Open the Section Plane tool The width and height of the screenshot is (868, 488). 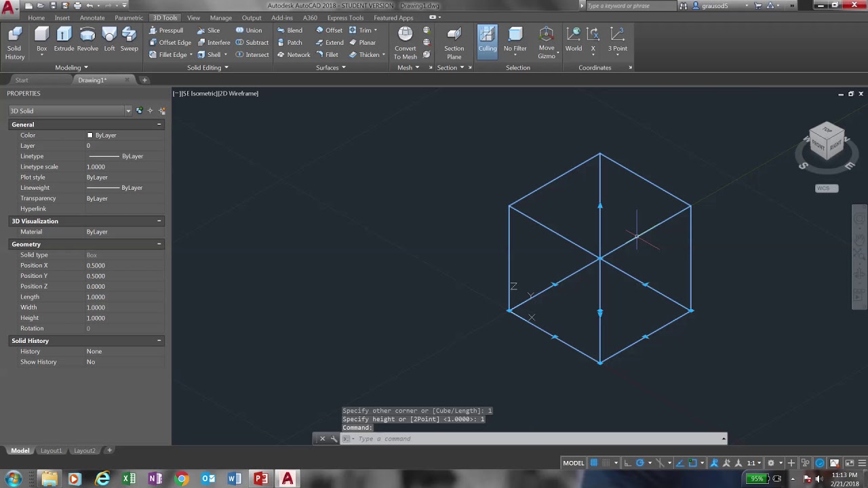[454, 43]
